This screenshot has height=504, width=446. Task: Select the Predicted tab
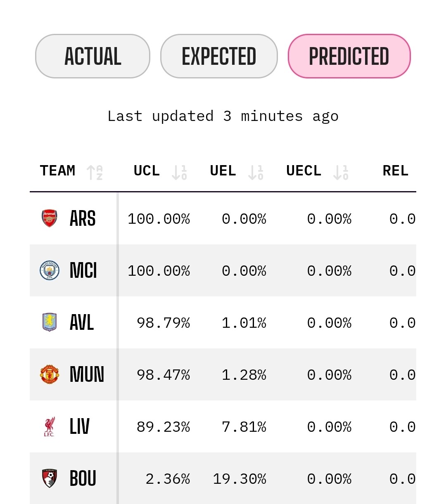click(349, 56)
